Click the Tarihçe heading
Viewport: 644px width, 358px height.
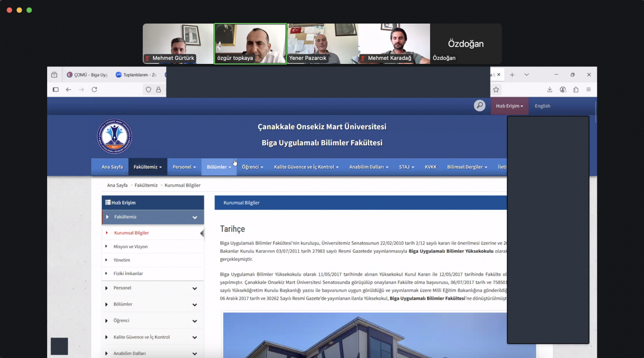(x=232, y=229)
